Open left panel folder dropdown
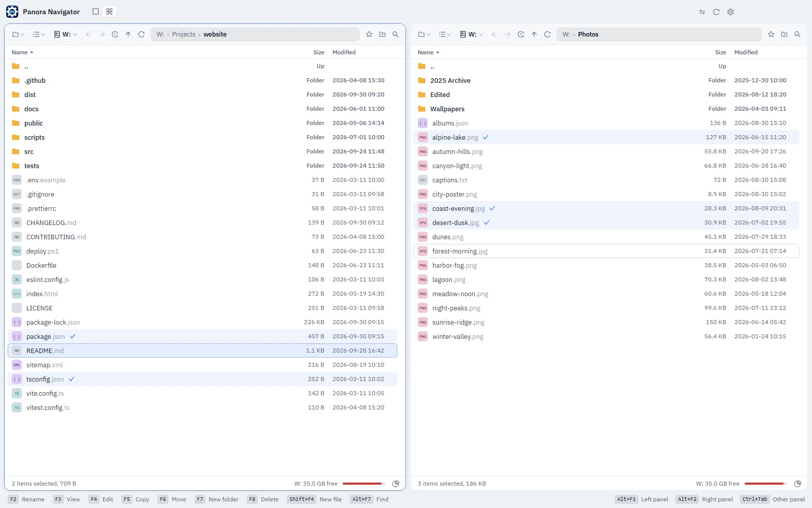 (18, 35)
